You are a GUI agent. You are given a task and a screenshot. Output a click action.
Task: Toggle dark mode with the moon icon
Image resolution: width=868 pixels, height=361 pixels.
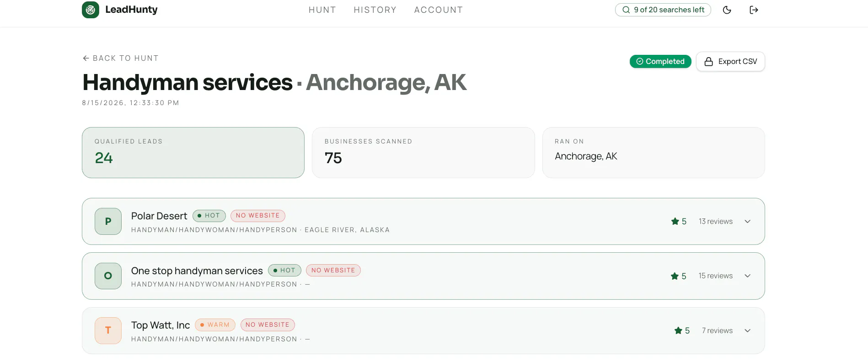pyautogui.click(x=727, y=10)
